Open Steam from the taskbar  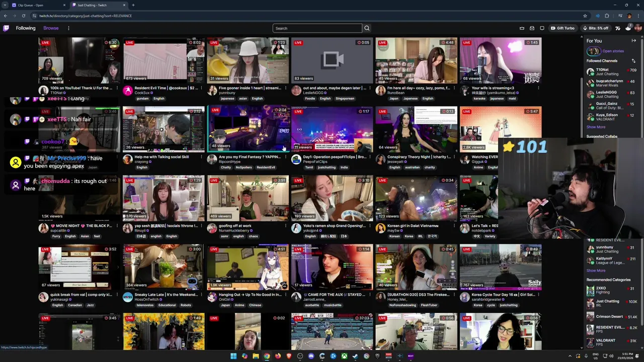point(355,356)
